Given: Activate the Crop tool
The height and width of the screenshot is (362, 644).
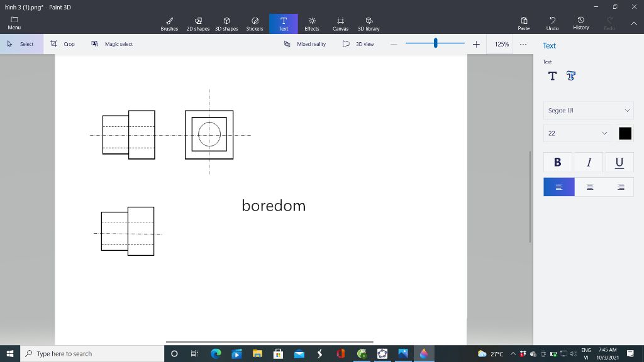Looking at the screenshot, I should [x=63, y=44].
